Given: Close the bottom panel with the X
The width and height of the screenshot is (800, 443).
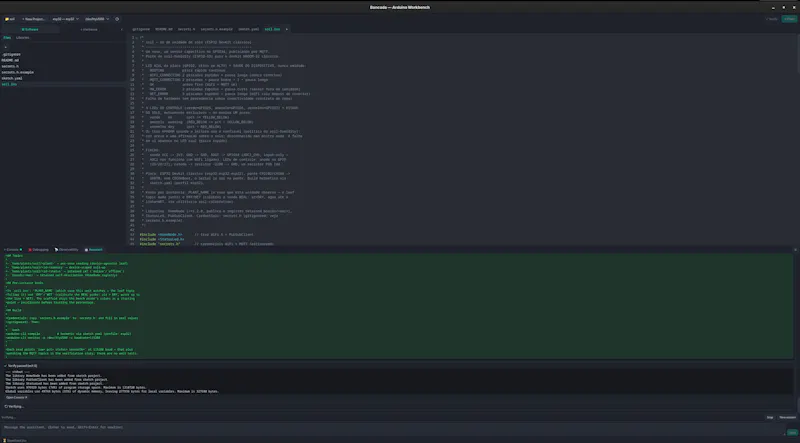Looking at the screenshot, I should click(795, 250).
